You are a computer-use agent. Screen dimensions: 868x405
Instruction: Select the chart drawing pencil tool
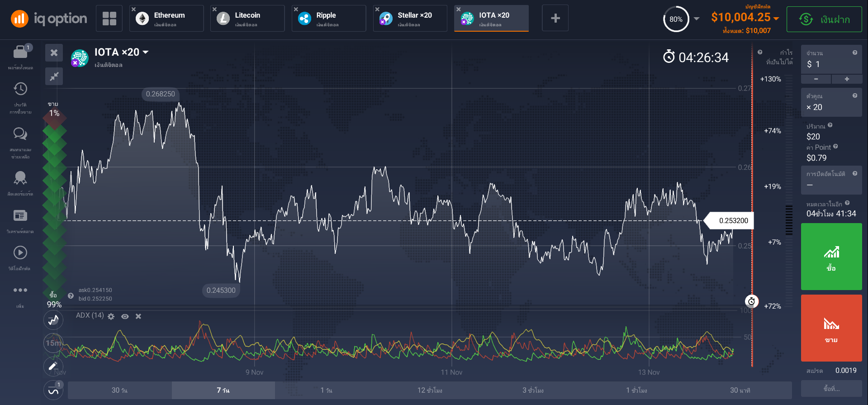pos(53,366)
